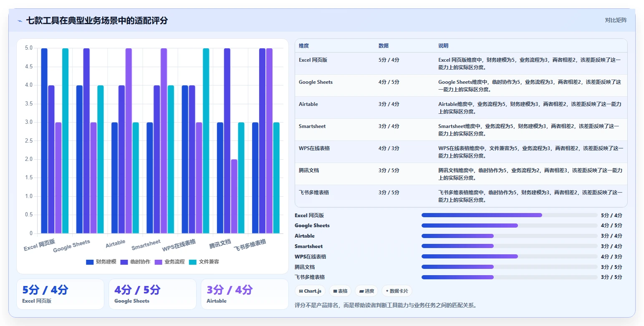
Task: Click the Smartsheet progress bar
Action: (x=510, y=246)
